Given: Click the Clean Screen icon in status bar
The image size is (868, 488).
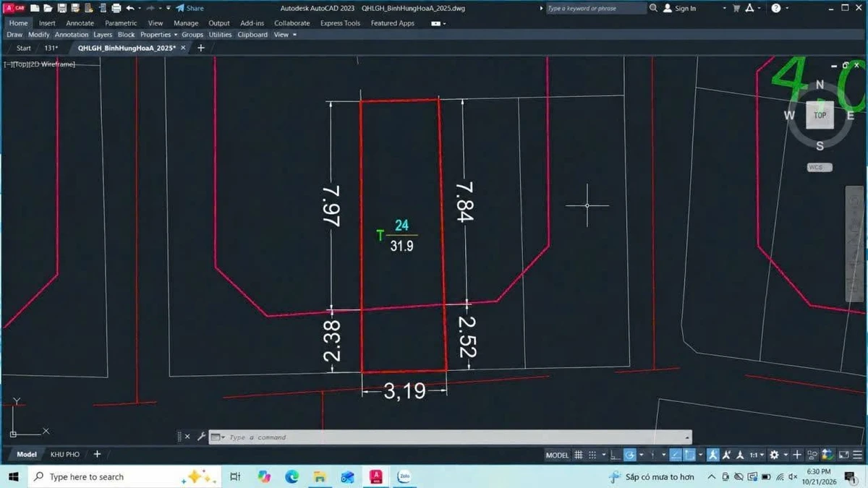Looking at the screenshot, I should click(844, 455).
